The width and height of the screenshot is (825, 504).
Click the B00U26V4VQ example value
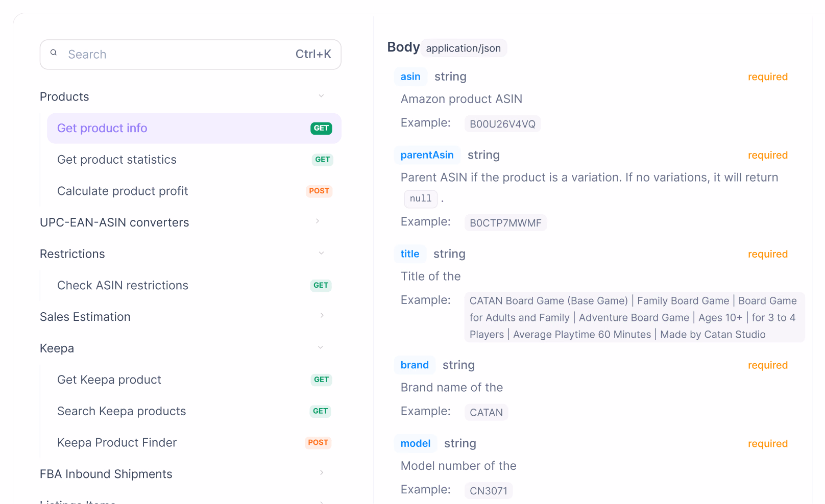coord(502,124)
